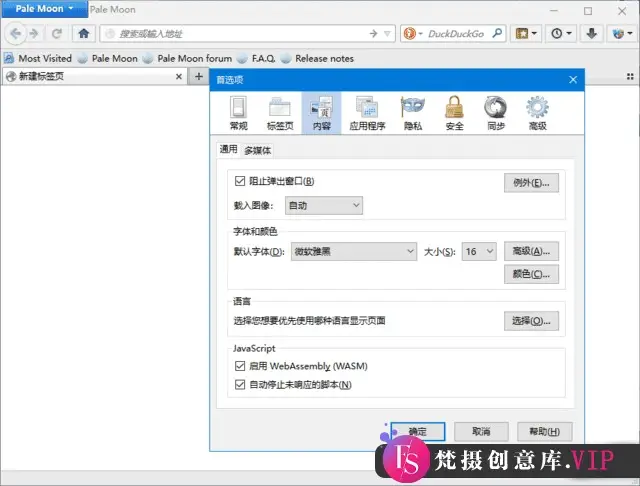Select the 新建标签页 browser tab
The width and height of the screenshot is (640, 486).
point(95,76)
